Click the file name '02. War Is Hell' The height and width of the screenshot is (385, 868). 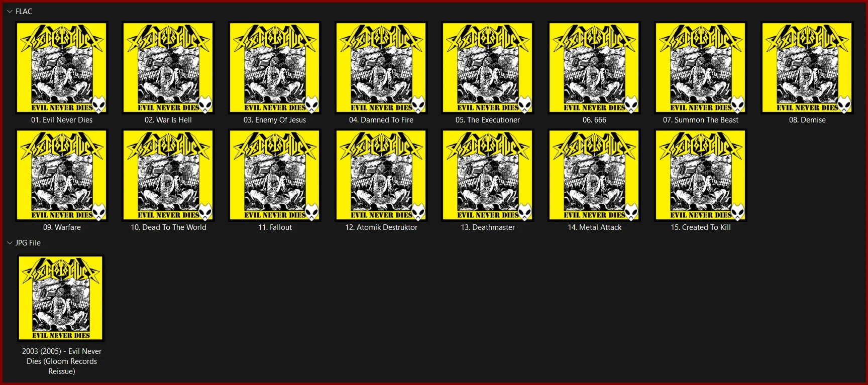coord(168,120)
